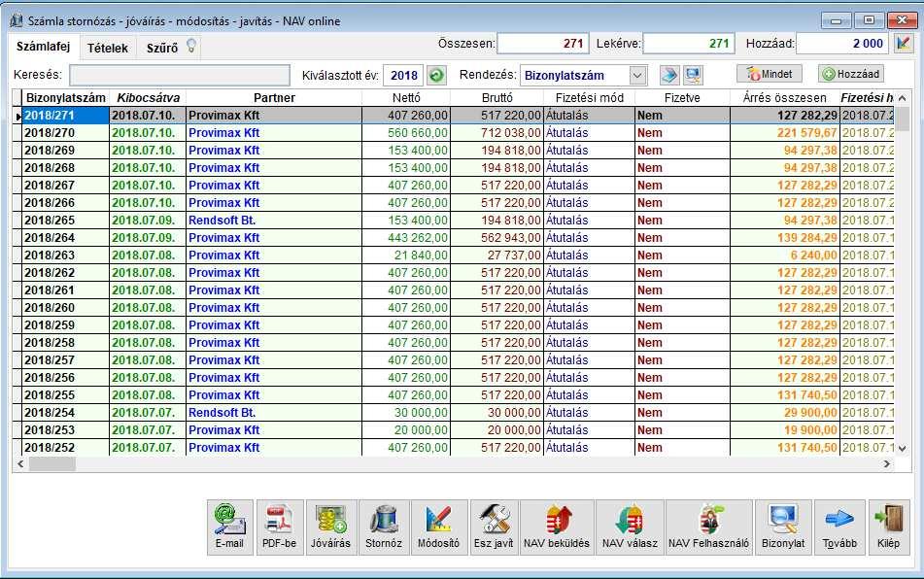Screen dimensions: 924x579
Task: Click the Partner column header
Action: [x=274, y=98]
